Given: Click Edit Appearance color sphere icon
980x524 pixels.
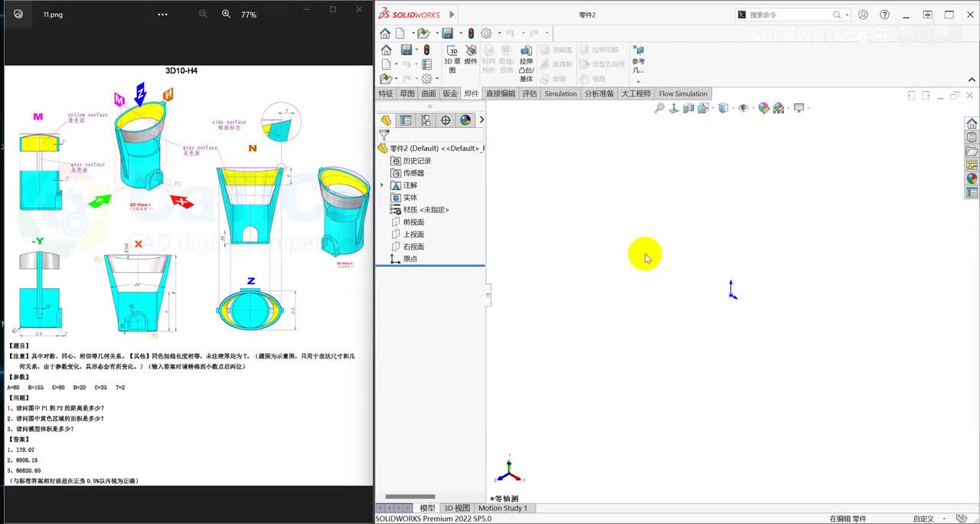Looking at the screenshot, I should coord(763,108).
